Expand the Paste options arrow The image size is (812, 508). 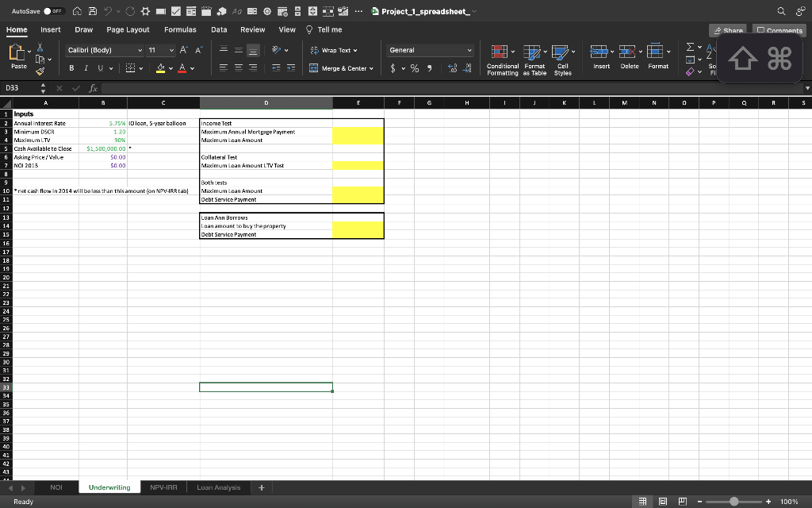pos(29,52)
